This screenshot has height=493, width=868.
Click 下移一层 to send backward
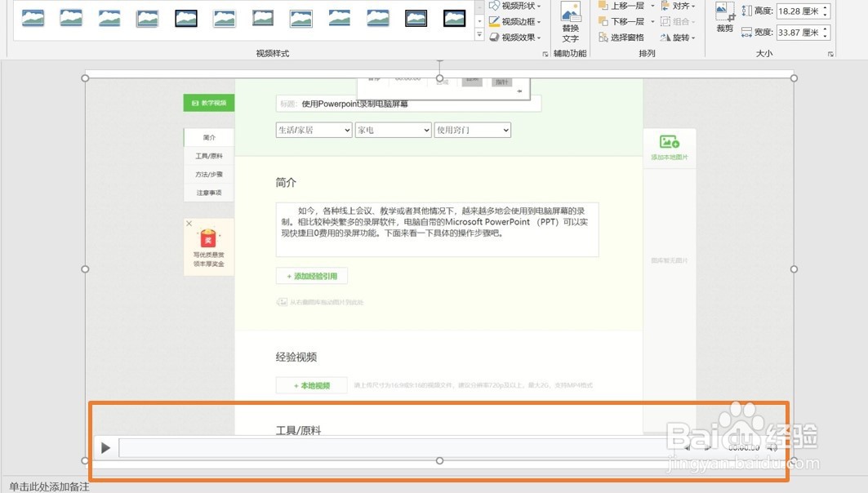[x=621, y=21]
